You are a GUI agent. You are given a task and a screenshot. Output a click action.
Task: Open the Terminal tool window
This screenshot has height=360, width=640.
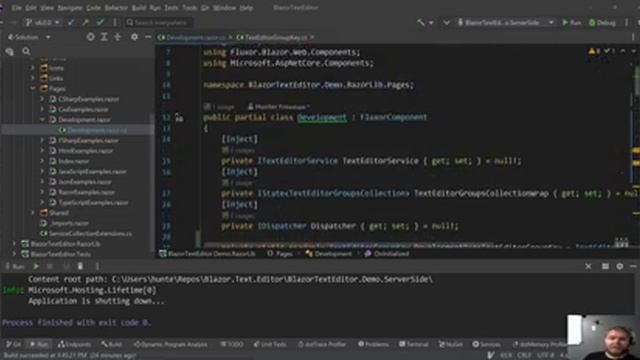point(414,344)
